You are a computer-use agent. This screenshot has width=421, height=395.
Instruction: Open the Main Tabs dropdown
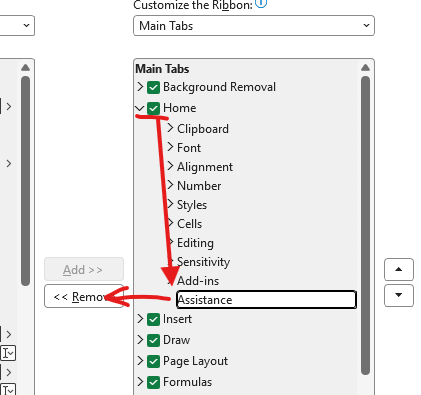(254, 26)
